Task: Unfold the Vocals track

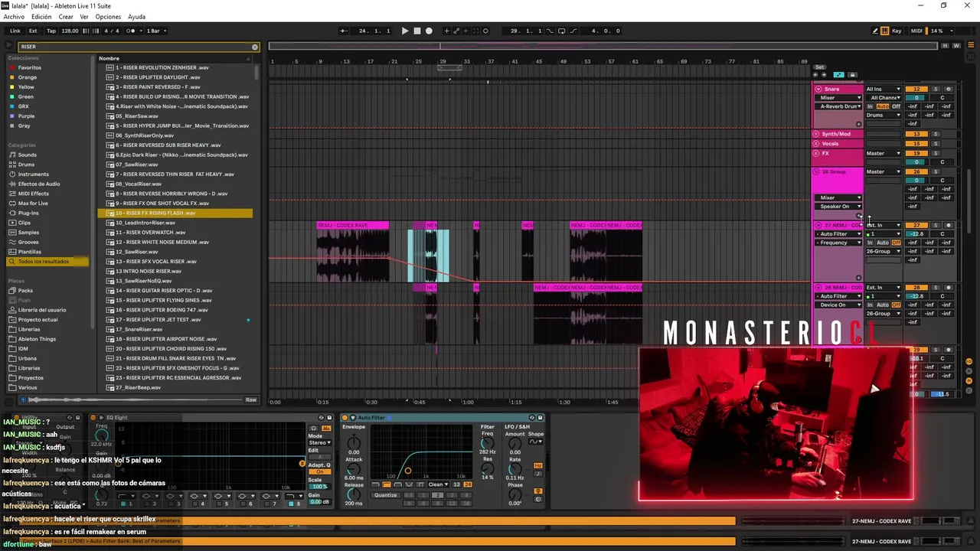Action: pyautogui.click(x=817, y=144)
